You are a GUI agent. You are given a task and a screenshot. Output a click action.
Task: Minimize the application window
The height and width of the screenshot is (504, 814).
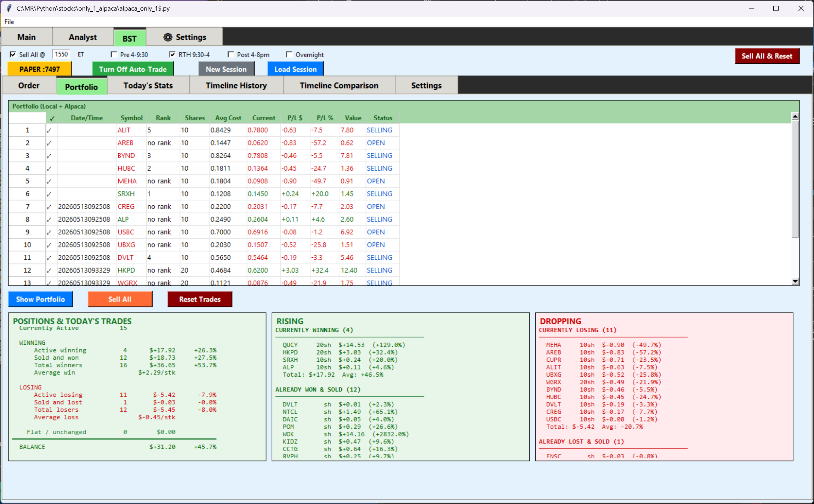click(x=751, y=8)
